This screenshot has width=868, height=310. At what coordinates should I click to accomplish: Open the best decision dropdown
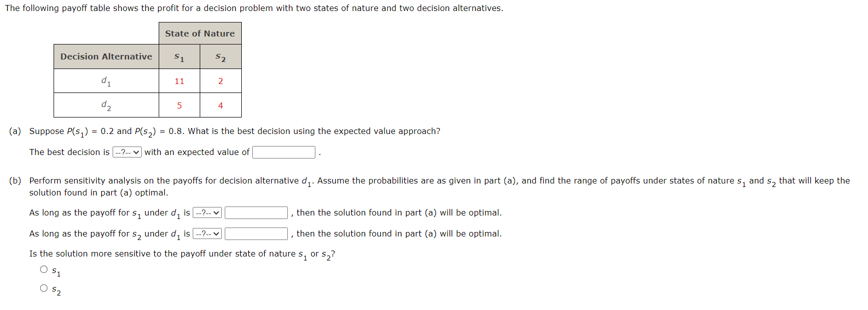coord(127,152)
